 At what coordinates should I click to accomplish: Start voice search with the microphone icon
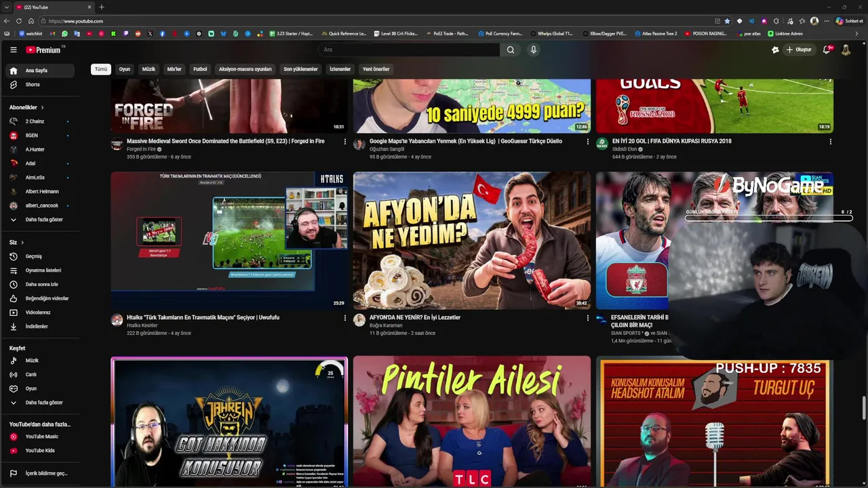point(534,49)
